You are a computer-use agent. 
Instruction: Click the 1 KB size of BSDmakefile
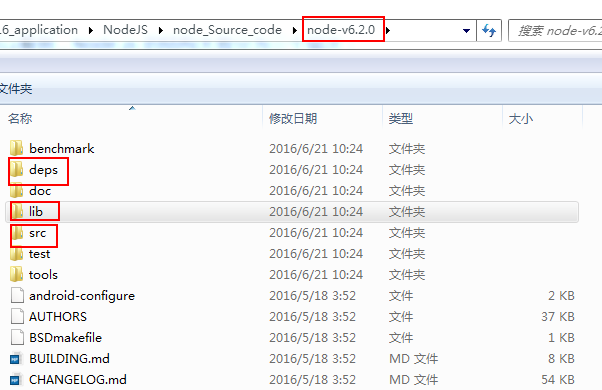[561, 337]
